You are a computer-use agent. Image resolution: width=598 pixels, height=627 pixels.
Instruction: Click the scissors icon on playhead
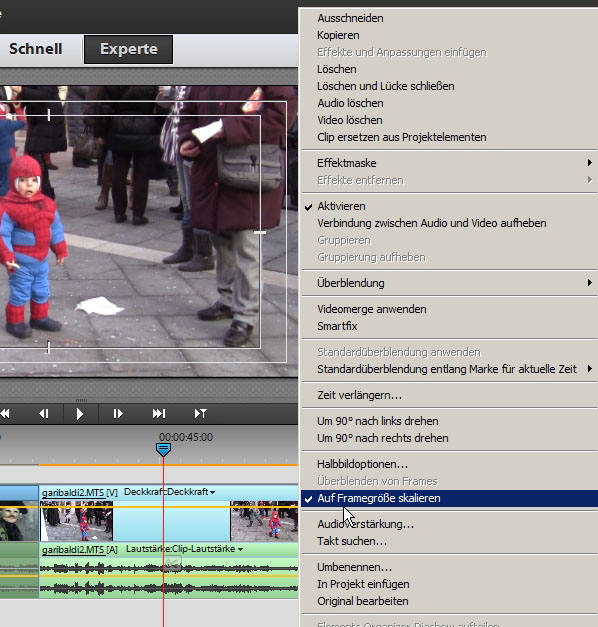[172, 564]
